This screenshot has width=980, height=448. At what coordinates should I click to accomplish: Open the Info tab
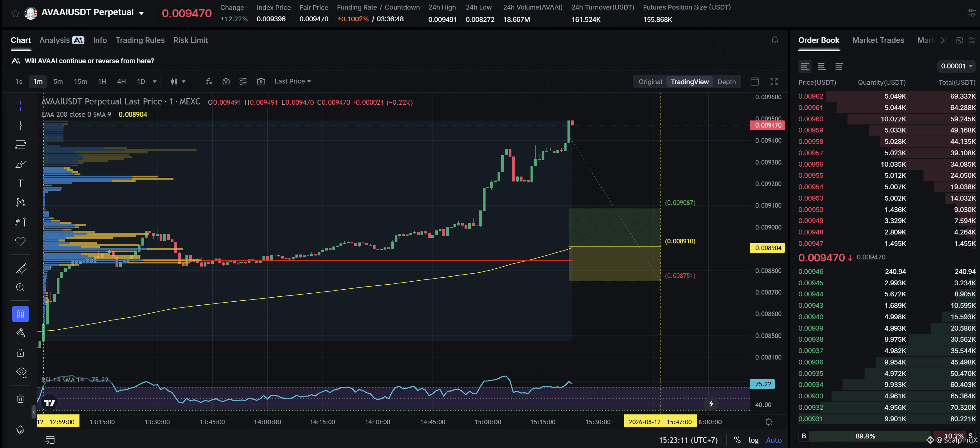[100, 40]
